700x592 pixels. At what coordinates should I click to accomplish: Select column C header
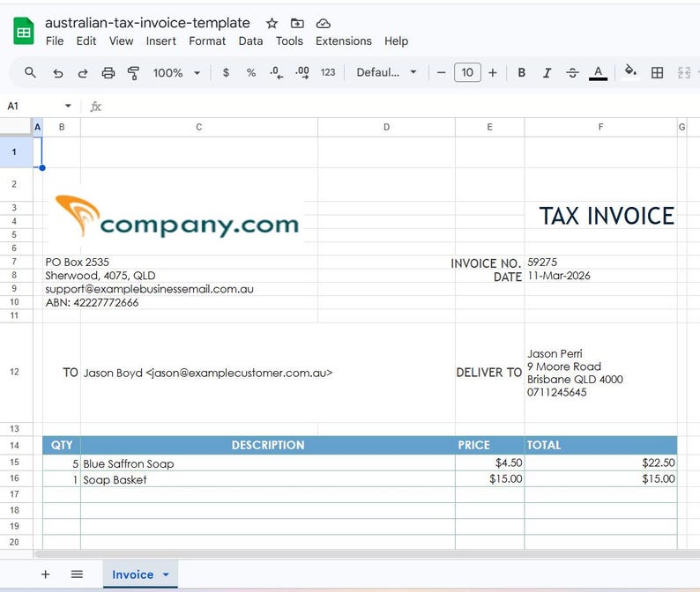199,127
